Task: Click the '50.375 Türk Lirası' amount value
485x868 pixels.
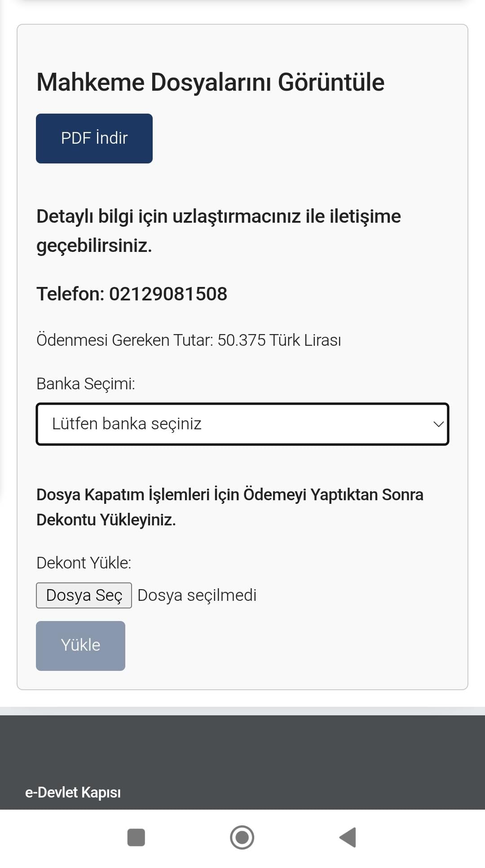Action: tap(279, 340)
